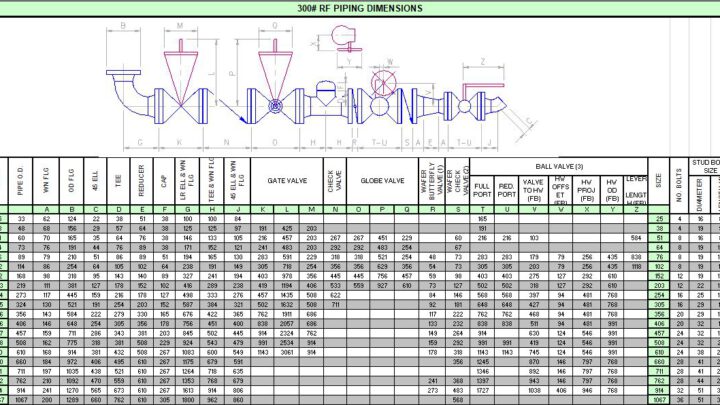Screen dimensions: 720x405
Task: Select the "SIZE" column header
Action: point(658,181)
